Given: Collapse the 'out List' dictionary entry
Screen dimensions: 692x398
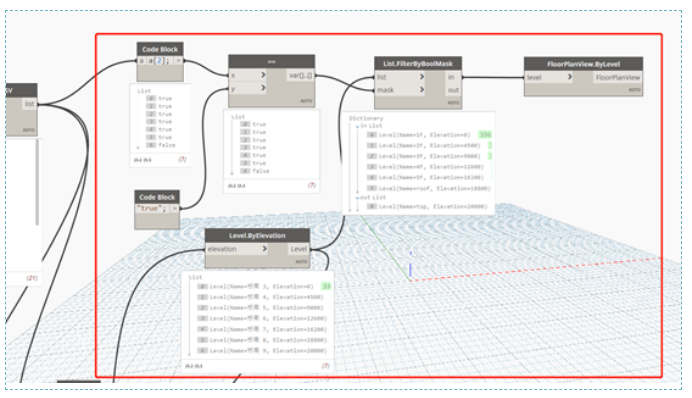Looking at the screenshot, I should [357, 198].
